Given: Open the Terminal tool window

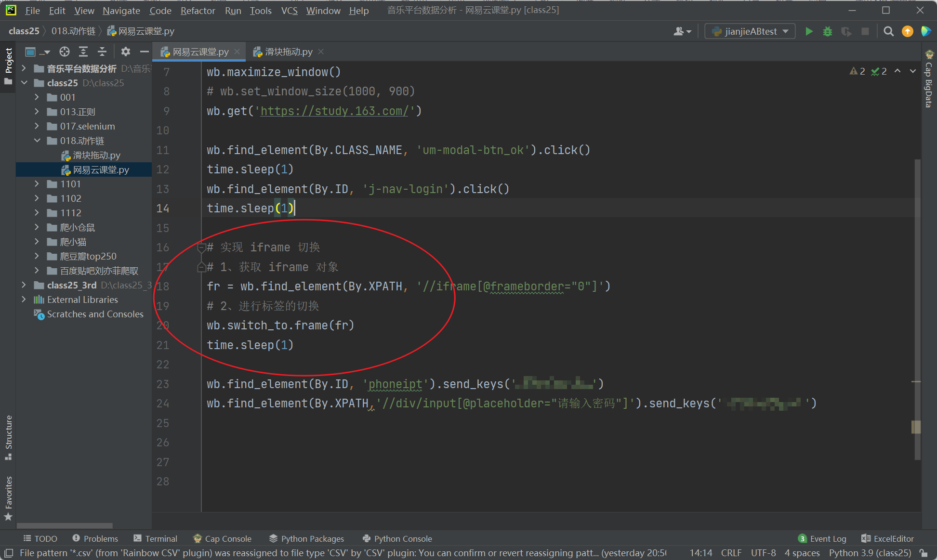Looking at the screenshot, I should pyautogui.click(x=156, y=538).
